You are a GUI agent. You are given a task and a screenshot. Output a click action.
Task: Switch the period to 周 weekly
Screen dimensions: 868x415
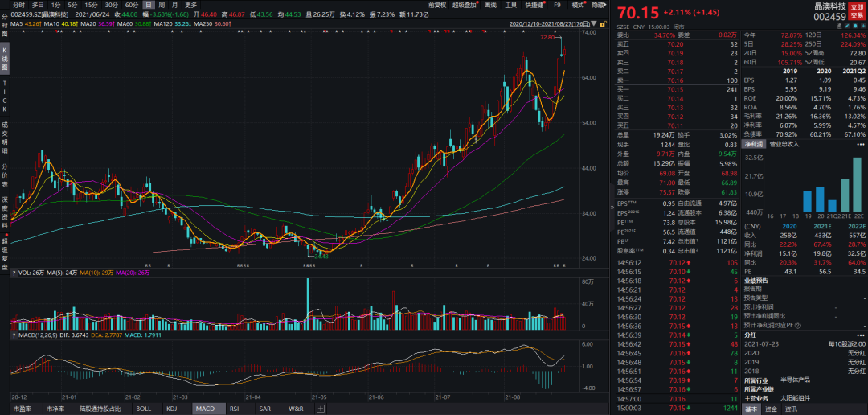click(x=163, y=5)
